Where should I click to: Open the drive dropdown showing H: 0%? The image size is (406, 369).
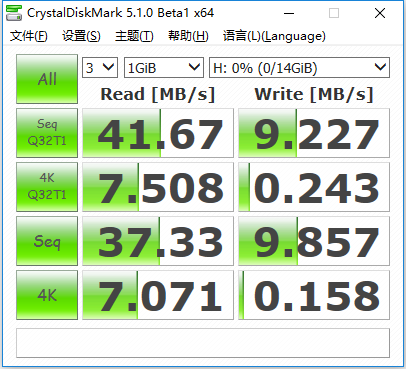click(299, 68)
